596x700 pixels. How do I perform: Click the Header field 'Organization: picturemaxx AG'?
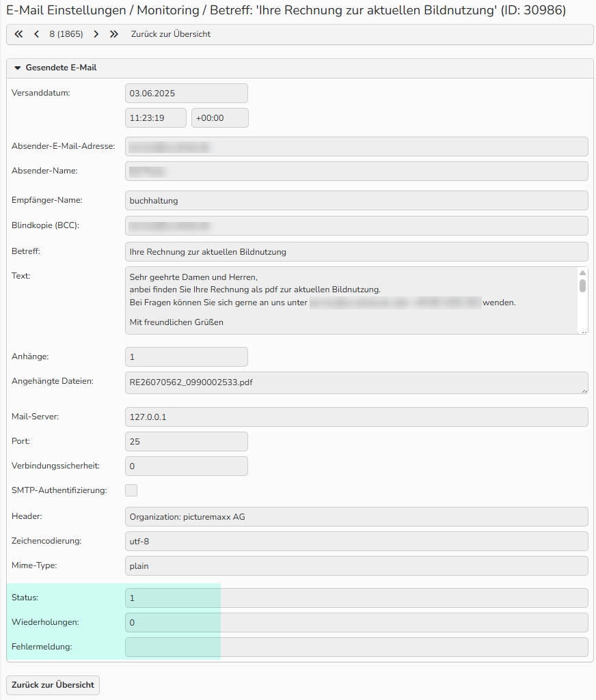357,516
